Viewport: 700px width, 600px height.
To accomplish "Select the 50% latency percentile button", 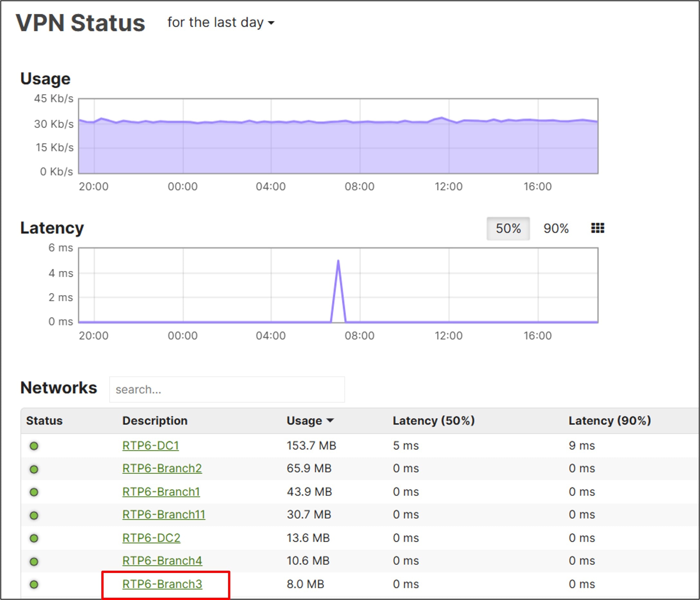I will (508, 229).
